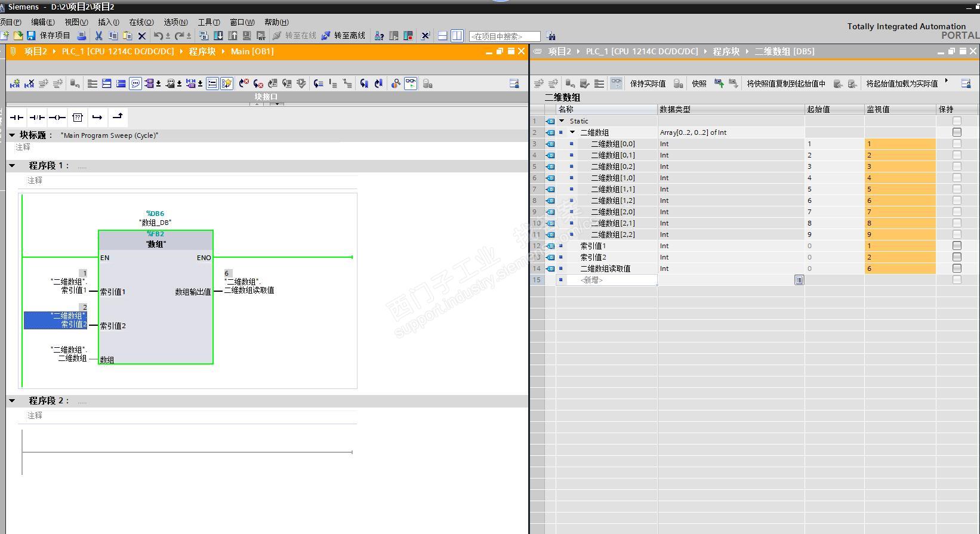Toggle retain checkbox on the Static row

pos(957,121)
